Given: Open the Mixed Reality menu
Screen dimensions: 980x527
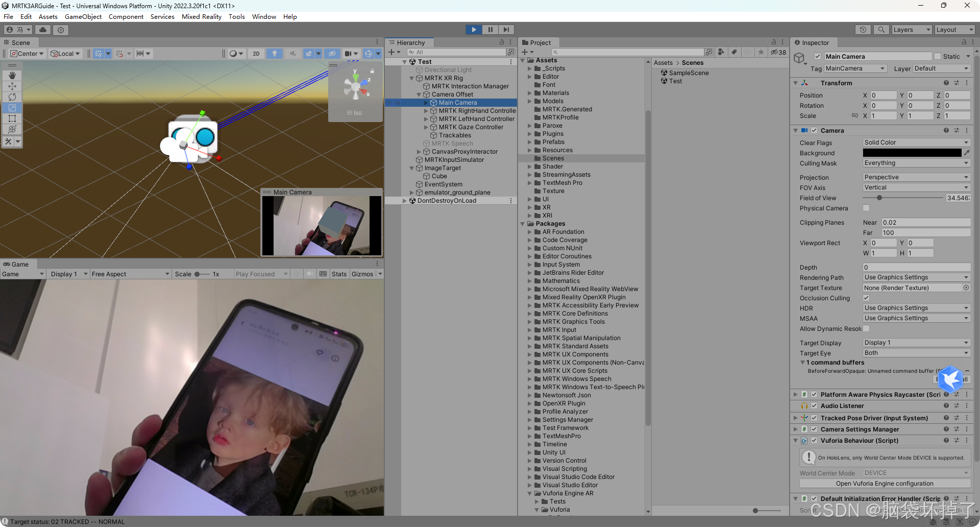Looking at the screenshot, I should 202,17.
